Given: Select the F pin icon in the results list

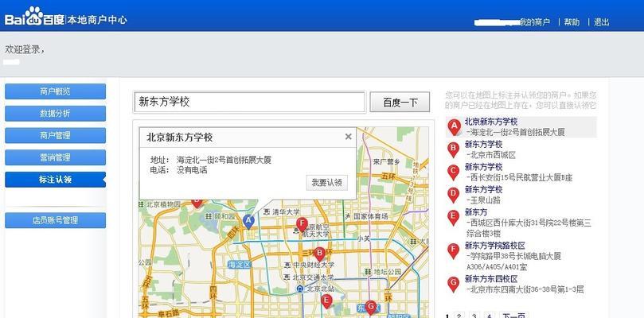Looking at the screenshot, I should pos(453,250).
